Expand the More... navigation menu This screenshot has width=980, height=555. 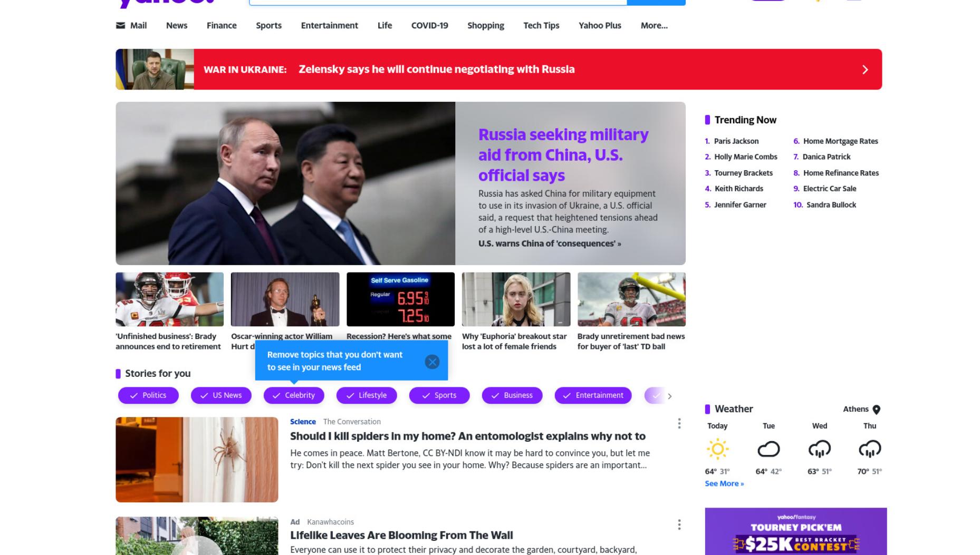[x=654, y=25]
